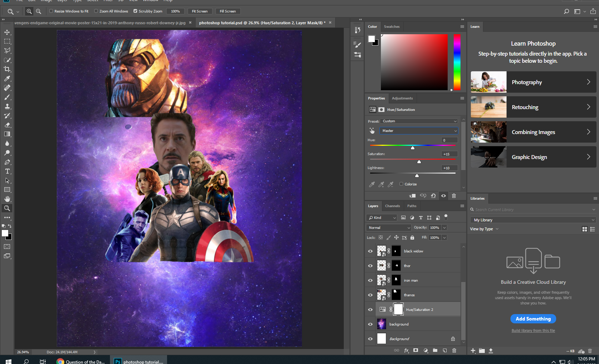Select the Blur tool
This screenshot has height=364, width=599.
(x=7, y=143)
